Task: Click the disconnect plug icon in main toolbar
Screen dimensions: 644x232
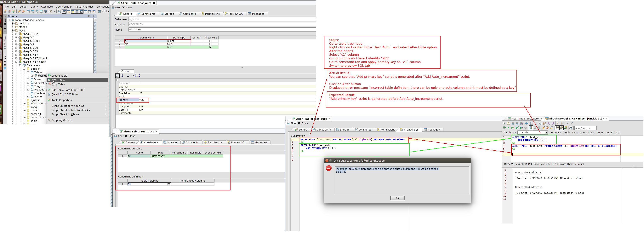Action: click(23, 12)
